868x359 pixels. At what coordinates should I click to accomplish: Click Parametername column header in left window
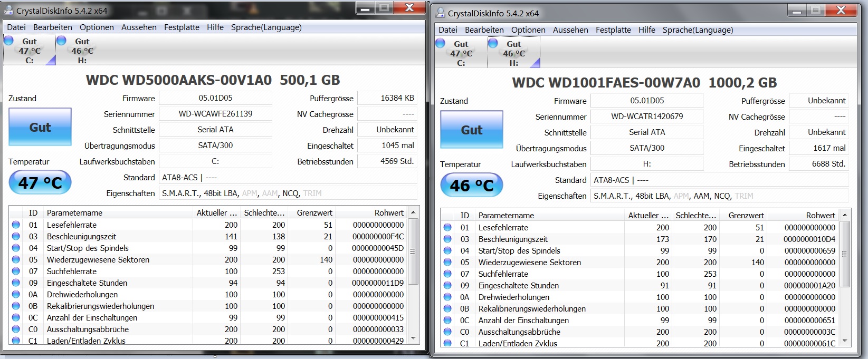click(x=118, y=212)
